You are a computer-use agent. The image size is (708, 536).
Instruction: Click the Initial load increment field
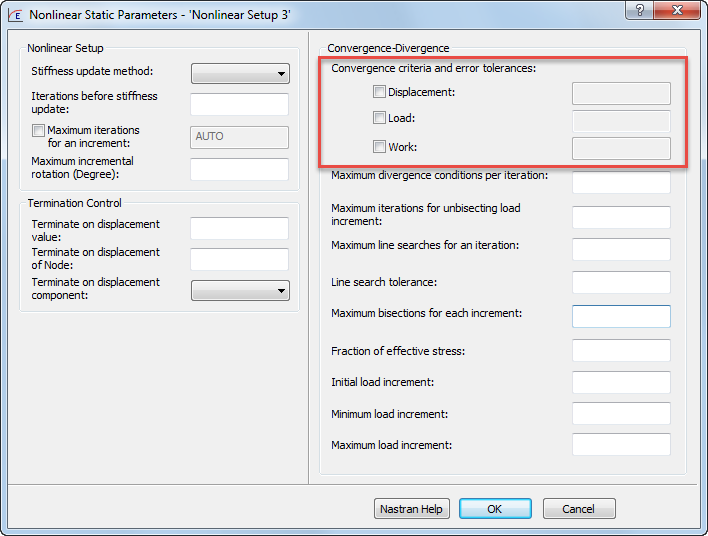620,383
